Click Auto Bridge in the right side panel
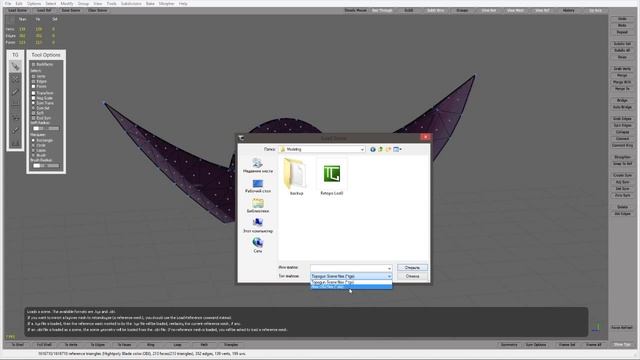 [622, 107]
